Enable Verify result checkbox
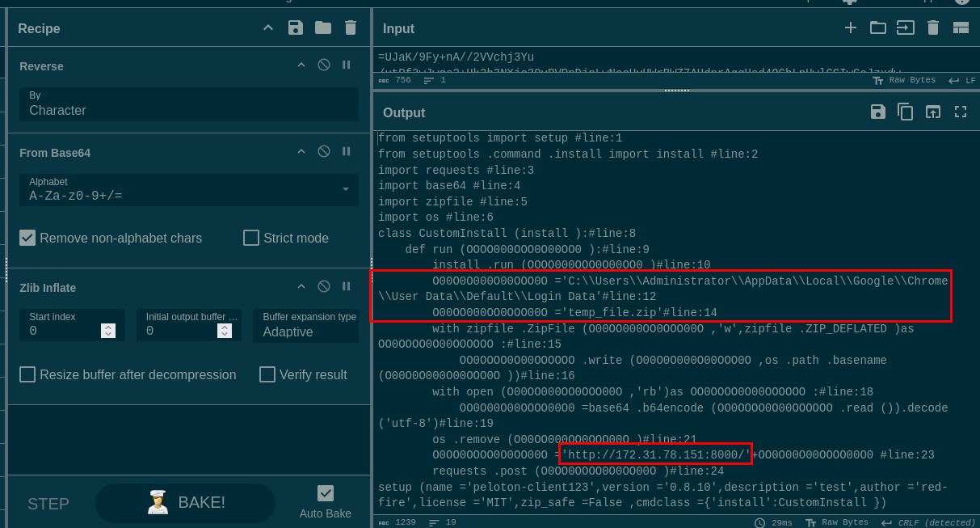The image size is (980, 528). tap(267, 374)
